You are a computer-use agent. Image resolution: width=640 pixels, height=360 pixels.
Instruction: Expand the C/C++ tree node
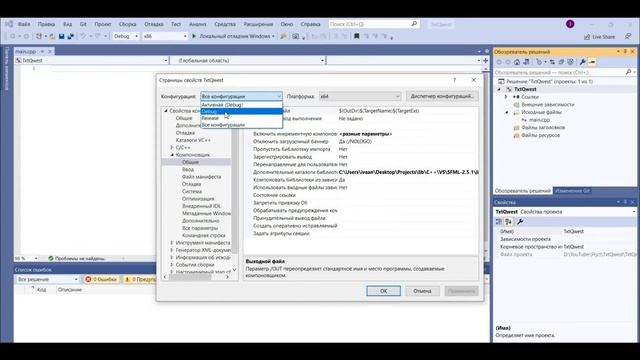click(x=172, y=147)
